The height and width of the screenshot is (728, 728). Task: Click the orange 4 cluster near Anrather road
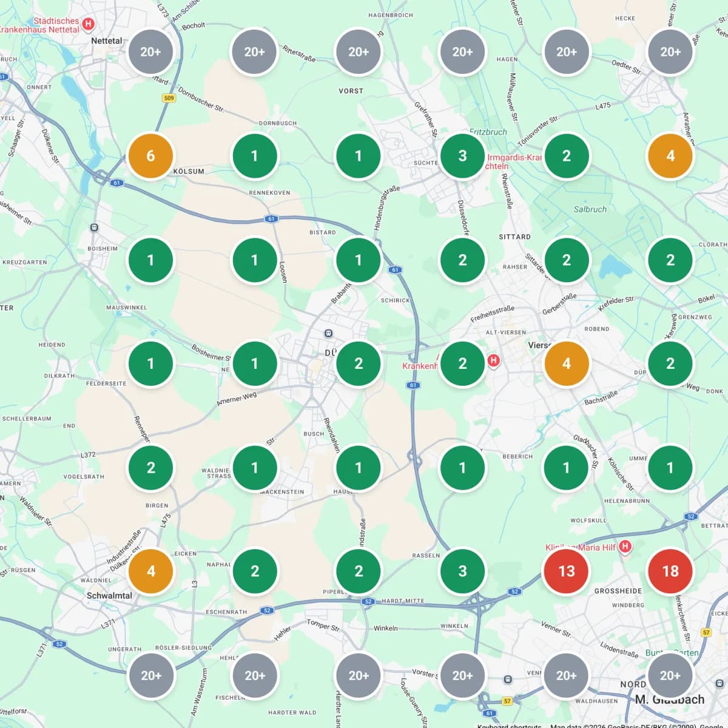tap(670, 156)
